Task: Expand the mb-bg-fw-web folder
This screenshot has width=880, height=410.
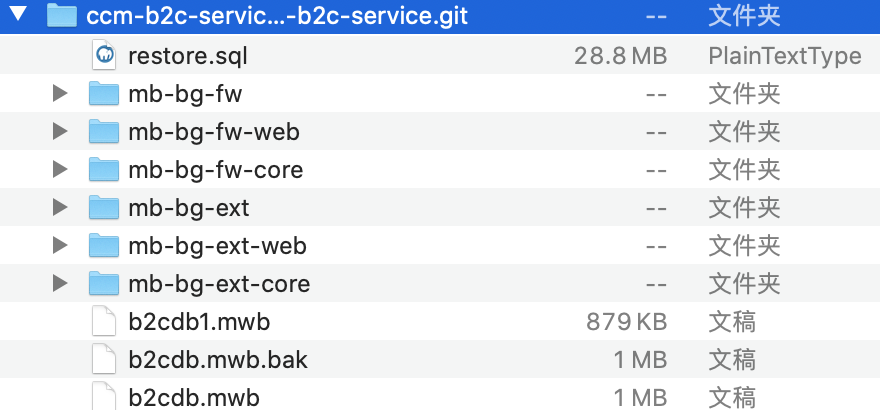Action: tap(59, 131)
